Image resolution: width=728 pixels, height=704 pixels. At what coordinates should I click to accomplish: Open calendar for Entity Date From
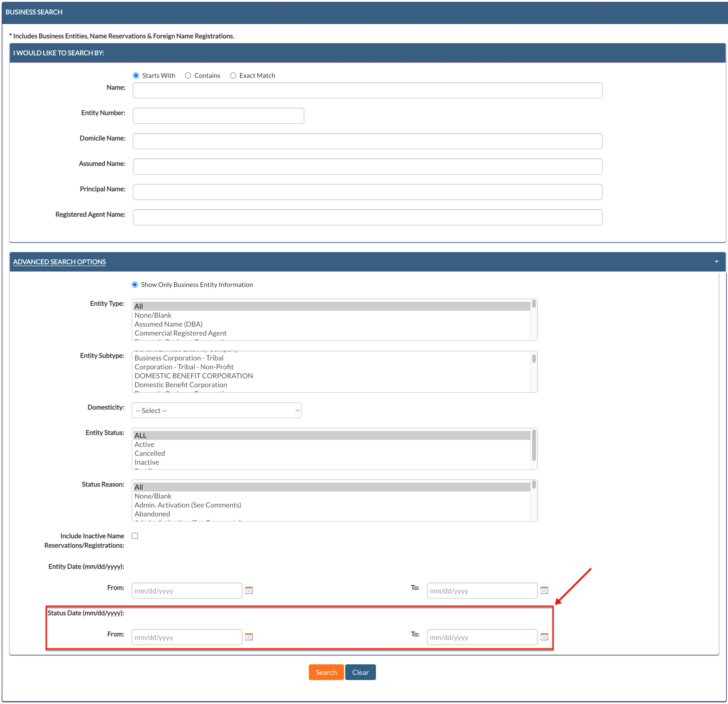[x=249, y=590]
